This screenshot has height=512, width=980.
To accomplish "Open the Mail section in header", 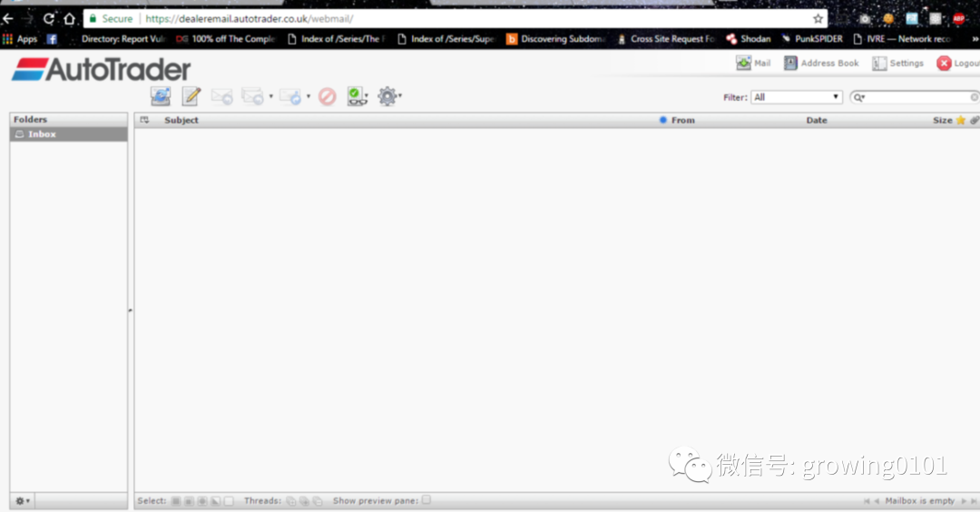I will pyautogui.click(x=753, y=64).
